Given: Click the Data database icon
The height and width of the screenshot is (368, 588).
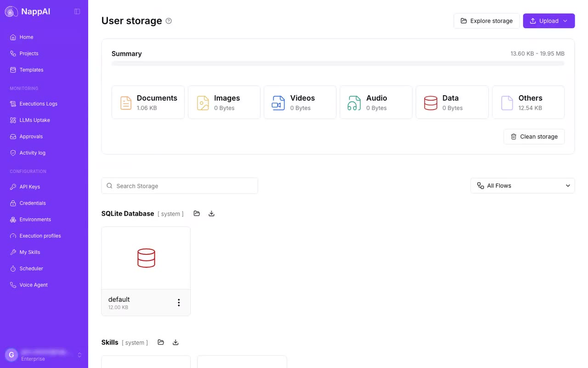Looking at the screenshot, I should click(x=430, y=103).
